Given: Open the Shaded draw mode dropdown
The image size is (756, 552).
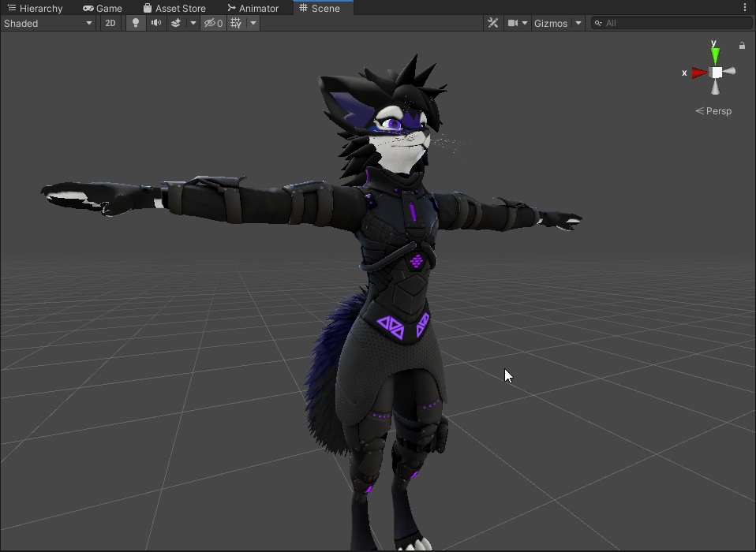Looking at the screenshot, I should pos(47,23).
